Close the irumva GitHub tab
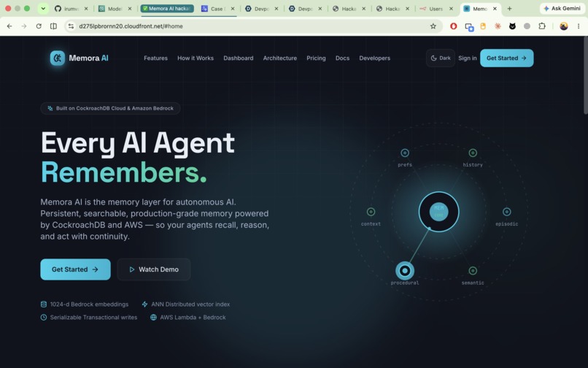The width and height of the screenshot is (588, 368). [86, 9]
